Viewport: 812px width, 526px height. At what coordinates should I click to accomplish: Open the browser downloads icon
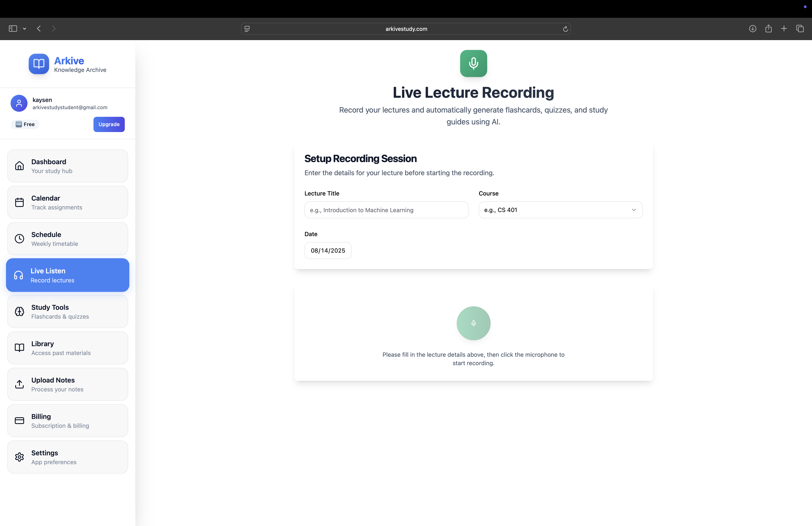(x=752, y=29)
